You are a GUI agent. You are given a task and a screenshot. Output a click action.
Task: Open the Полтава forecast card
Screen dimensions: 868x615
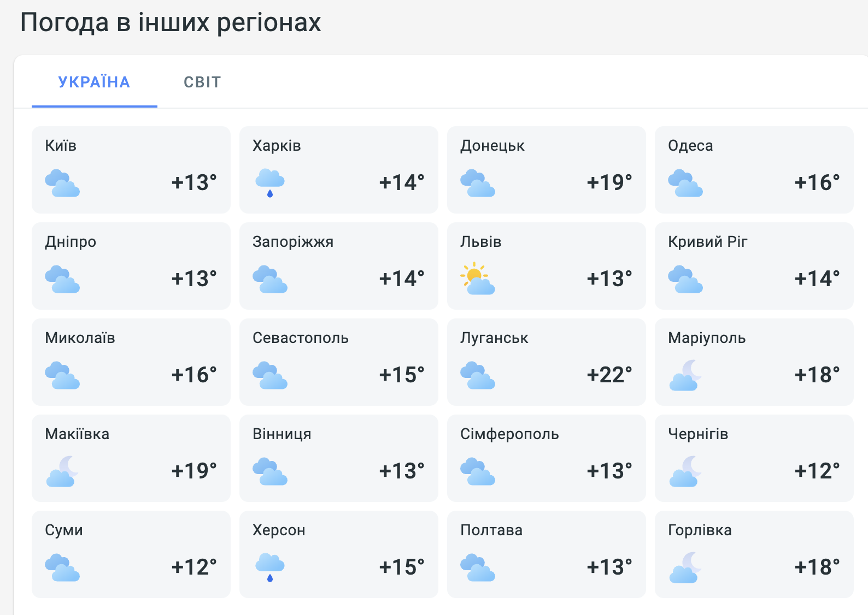pyautogui.click(x=547, y=554)
